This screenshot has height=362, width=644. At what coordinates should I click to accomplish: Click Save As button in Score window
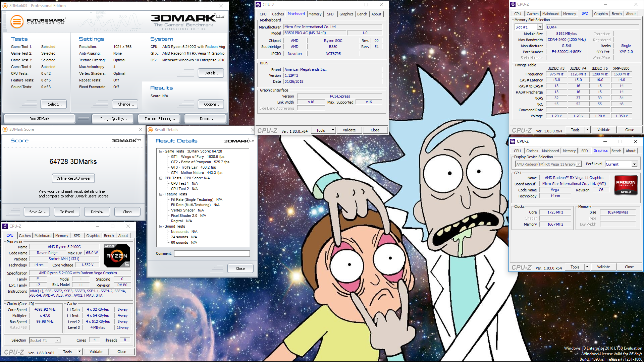[38, 212]
